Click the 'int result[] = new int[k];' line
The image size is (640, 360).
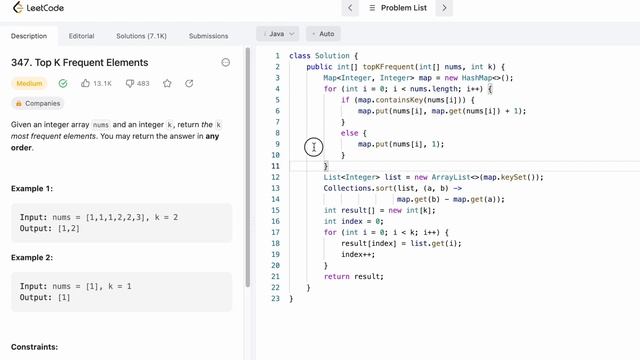coord(380,210)
